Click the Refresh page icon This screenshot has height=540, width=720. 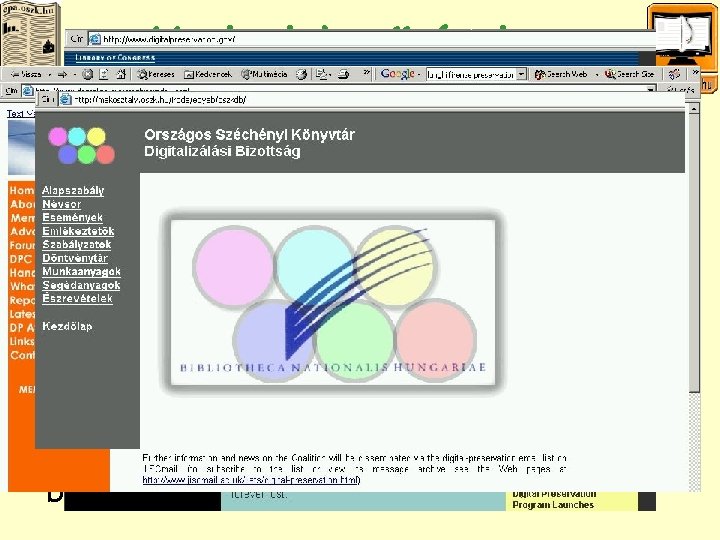104,74
